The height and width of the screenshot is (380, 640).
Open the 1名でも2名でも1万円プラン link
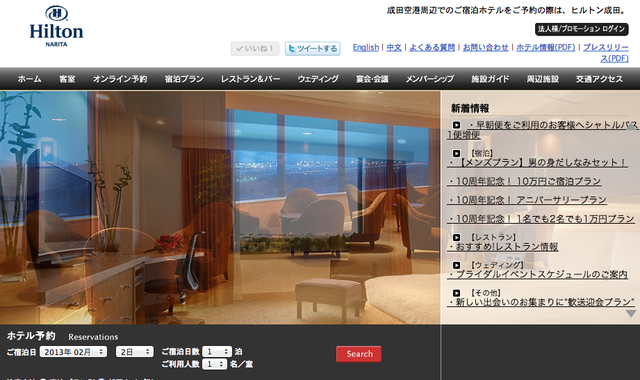point(541,219)
